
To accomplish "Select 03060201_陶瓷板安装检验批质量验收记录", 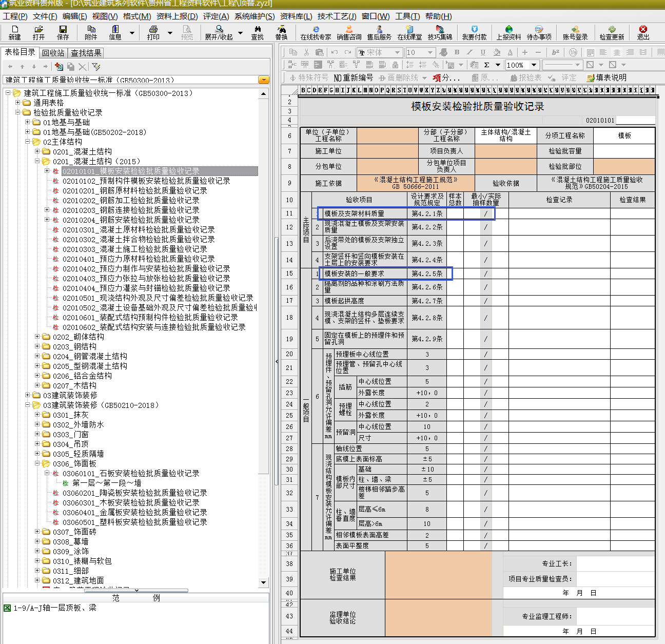I will coord(135,493).
